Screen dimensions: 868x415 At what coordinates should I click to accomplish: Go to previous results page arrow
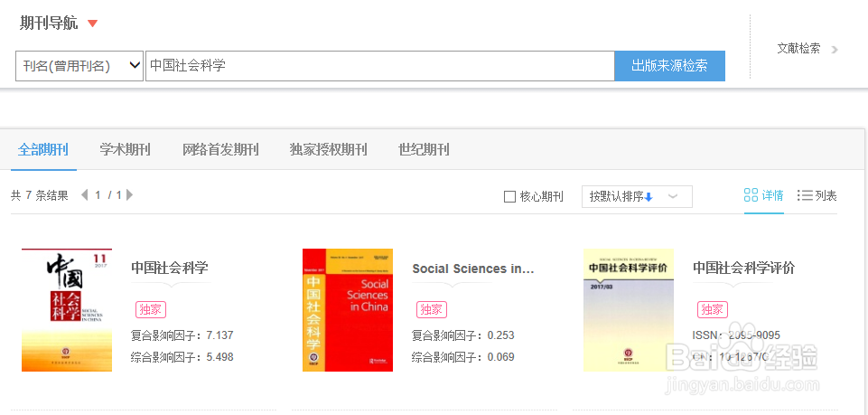pyautogui.click(x=85, y=195)
